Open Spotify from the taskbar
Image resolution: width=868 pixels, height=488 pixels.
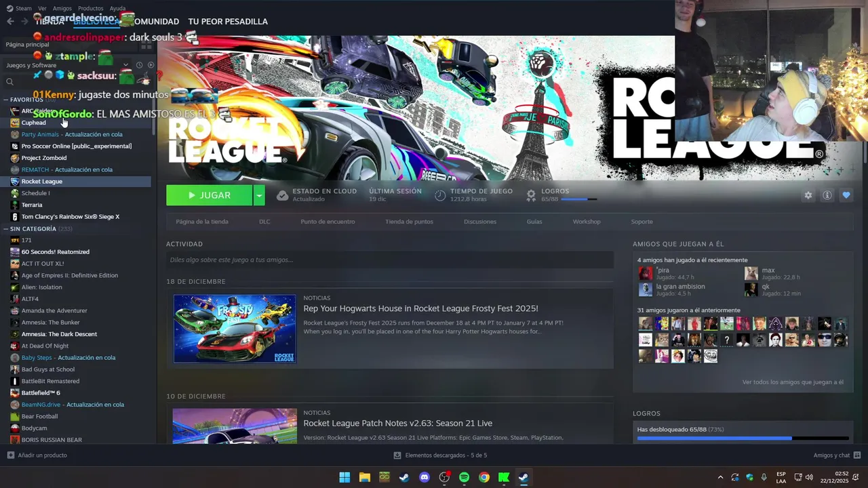[464, 477]
